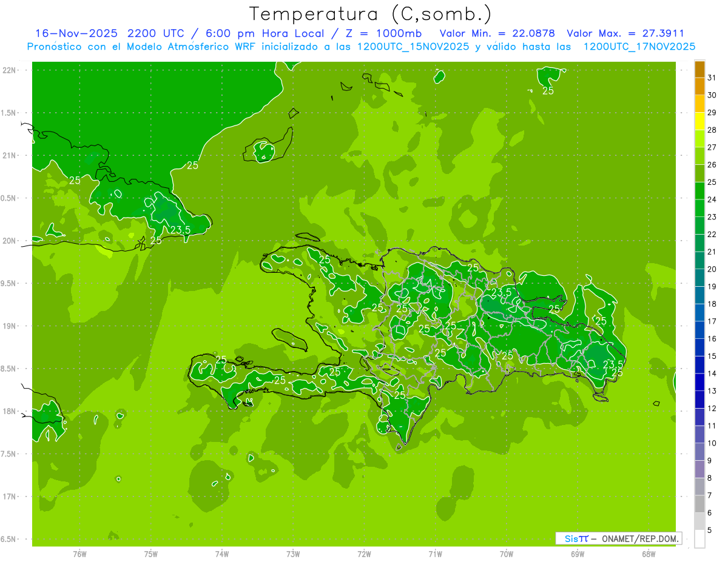Image resolution: width=728 pixels, height=562 pixels.
Task: Click the 'Sis' logo text in credit box
Action: click(x=571, y=538)
